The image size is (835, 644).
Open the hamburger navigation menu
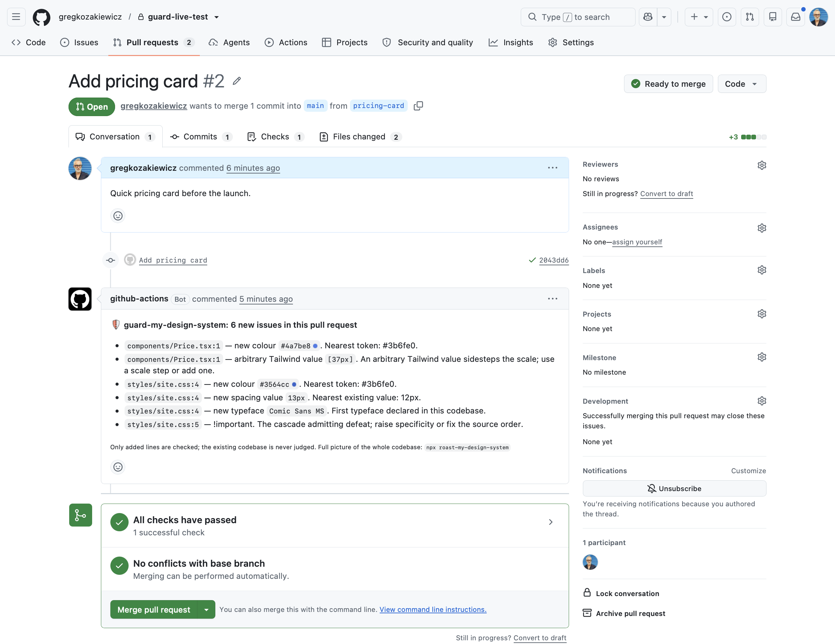click(16, 17)
